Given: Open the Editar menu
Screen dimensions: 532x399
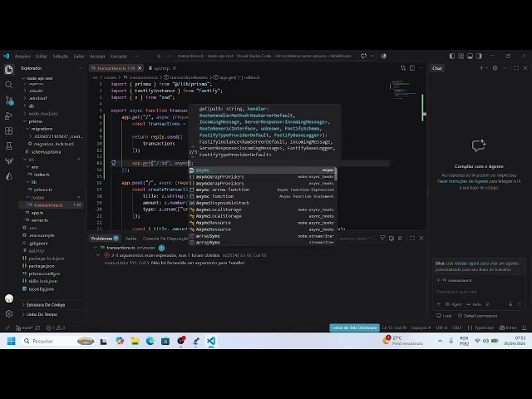Looking at the screenshot, I should tap(42, 57).
